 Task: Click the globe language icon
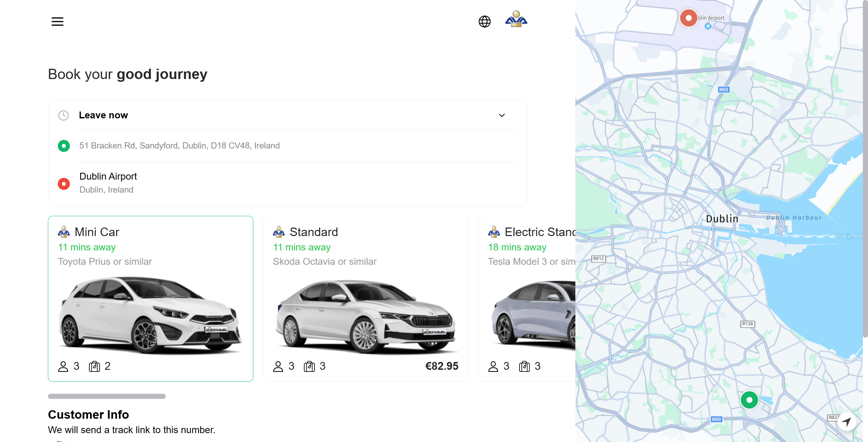tap(484, 22)
